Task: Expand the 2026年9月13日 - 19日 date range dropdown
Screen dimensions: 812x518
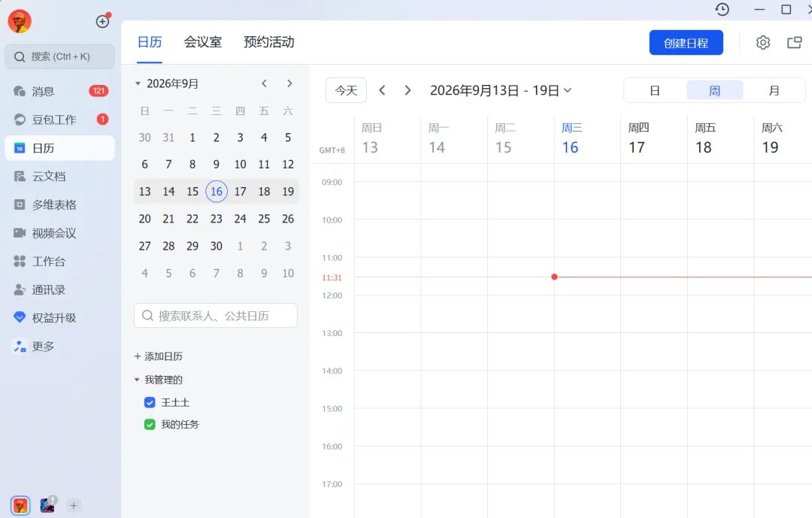Action: (500, 91)
